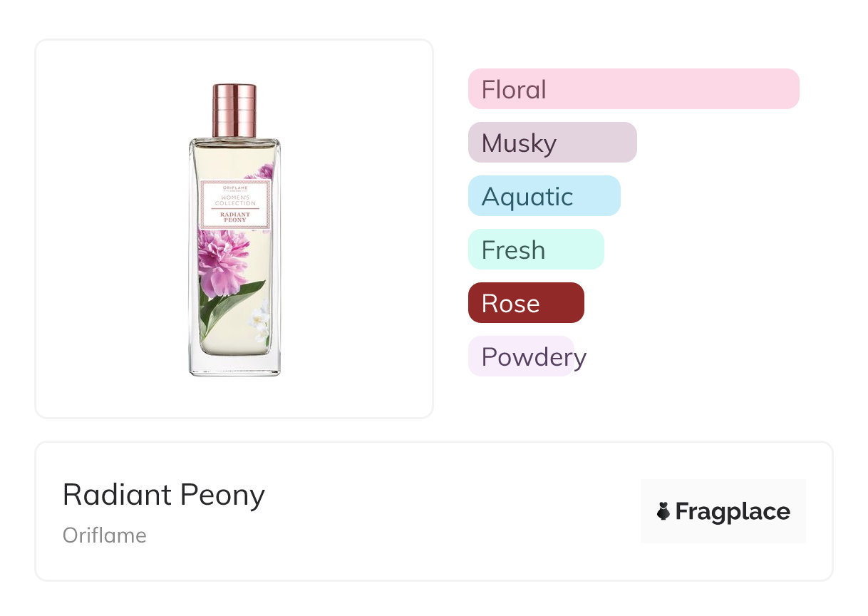Click the white flower on the bottle
This screenshot has height=616, width=868.
click(259, 318)
